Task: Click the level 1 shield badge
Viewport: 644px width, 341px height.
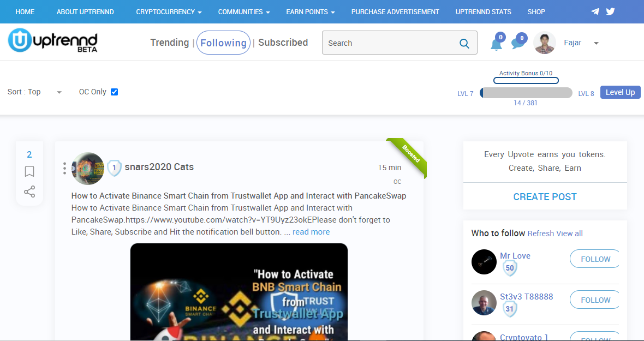Action: pos(114,168)
